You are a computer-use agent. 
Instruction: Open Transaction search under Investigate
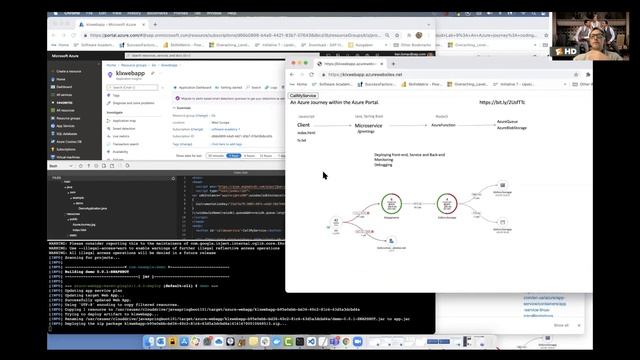(123, 144)
